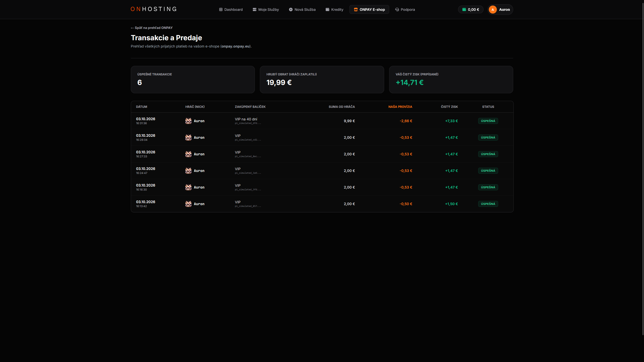Select the DÁTUM column header
The image size is (644, 362).
tap(142, 107)
